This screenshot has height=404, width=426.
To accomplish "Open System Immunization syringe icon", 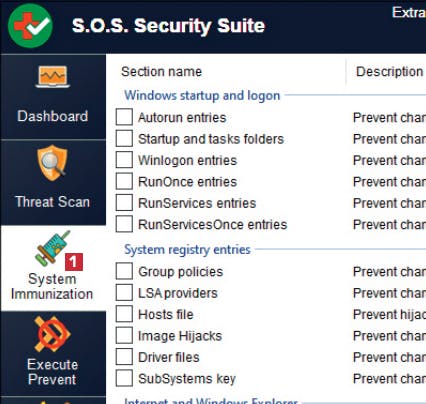I will click(x=53, y=248).
